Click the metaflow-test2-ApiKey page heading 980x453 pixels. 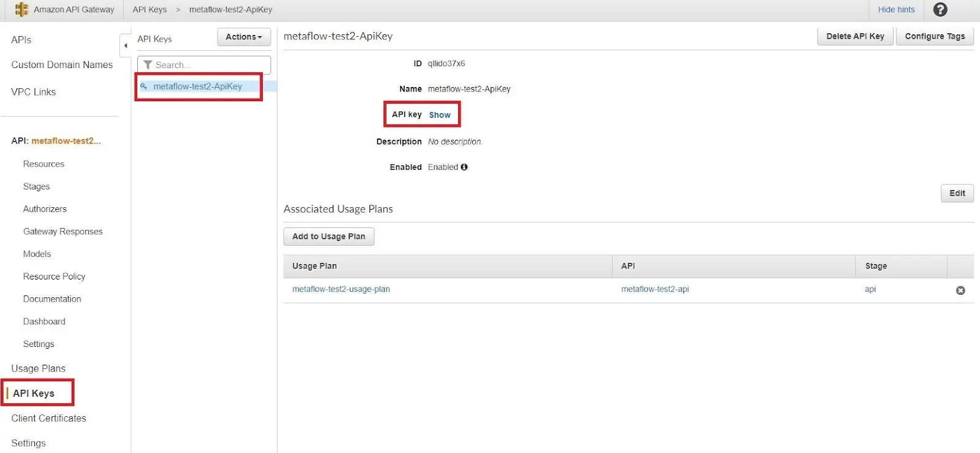tap(338, 36)
